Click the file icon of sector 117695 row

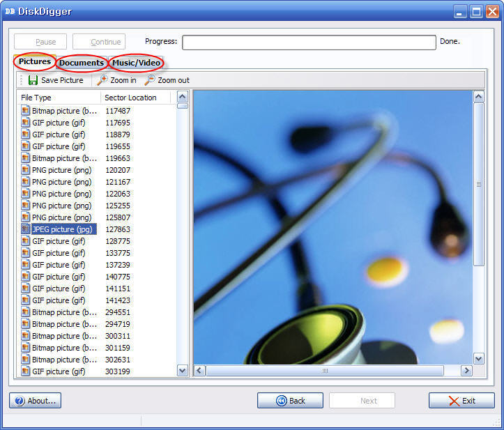coord(25,123)
